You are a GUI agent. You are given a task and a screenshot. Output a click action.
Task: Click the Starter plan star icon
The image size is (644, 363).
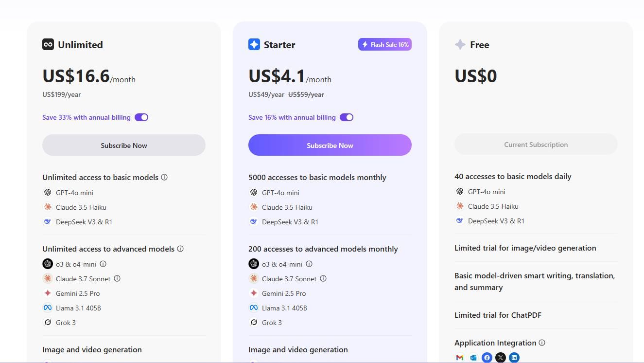point(254,45)
